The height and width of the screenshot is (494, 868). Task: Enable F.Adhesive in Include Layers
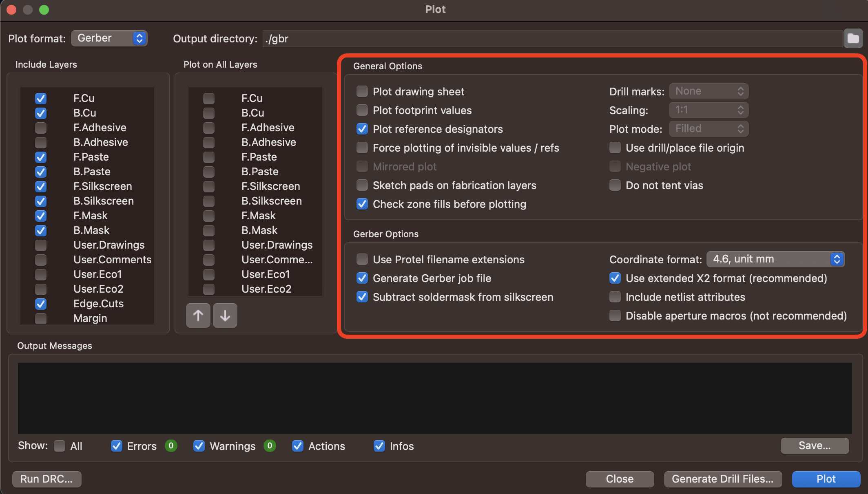click(x=41, y=128)
